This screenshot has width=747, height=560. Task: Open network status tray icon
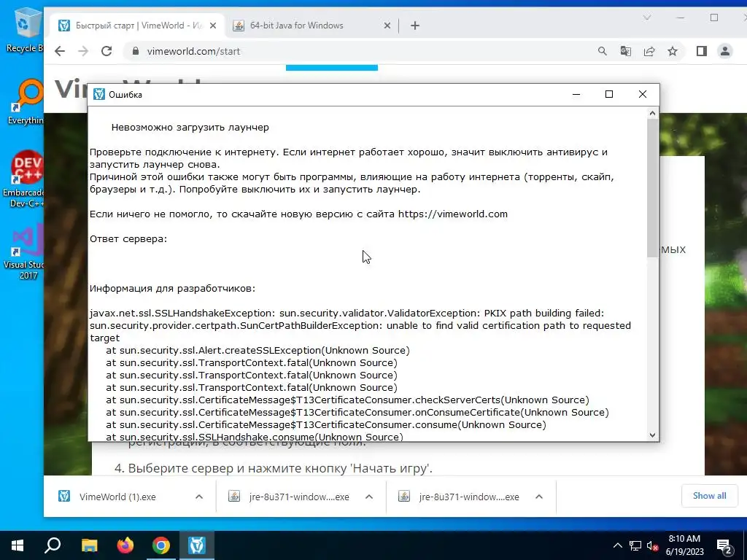[x=635, y=545]
